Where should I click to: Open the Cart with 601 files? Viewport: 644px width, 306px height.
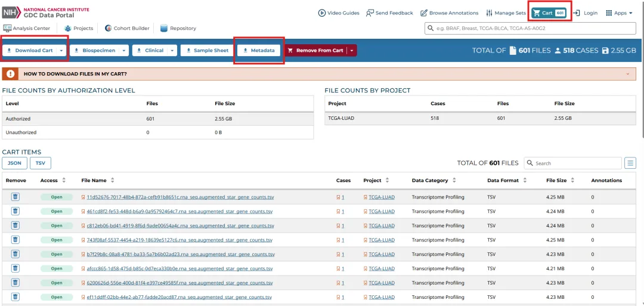pyautogui.click(x=549, y=13)
